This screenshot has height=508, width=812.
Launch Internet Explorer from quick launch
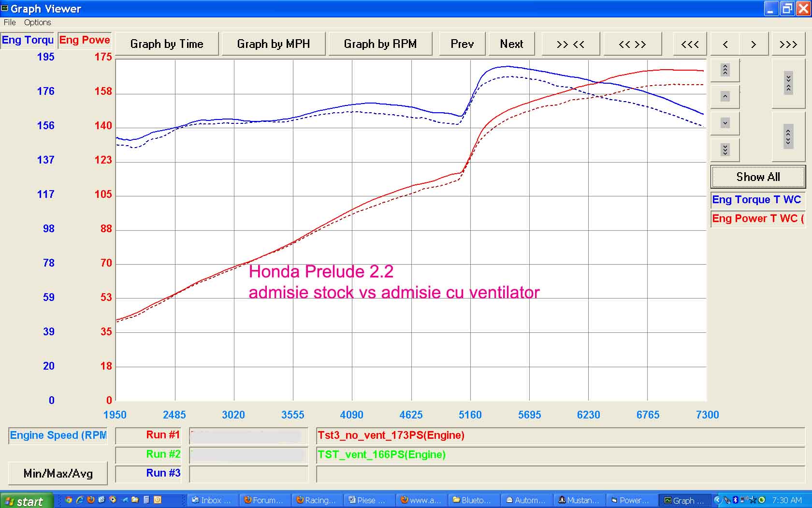coord(80,500)
